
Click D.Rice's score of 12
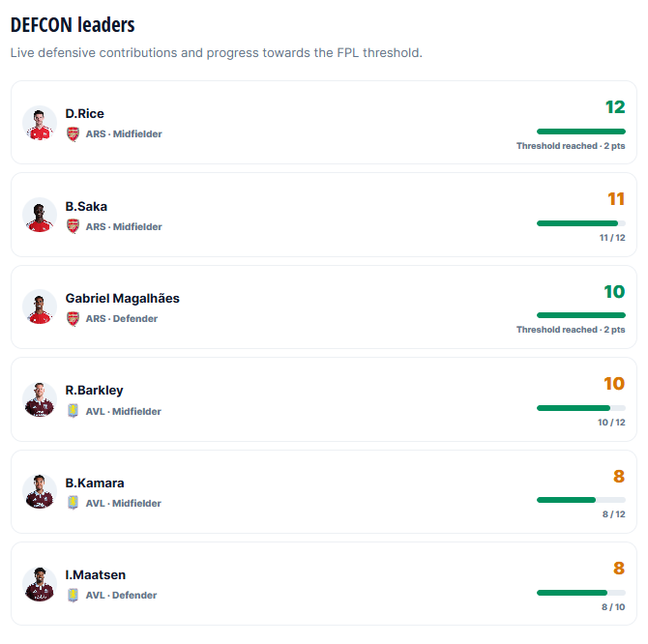point(615,107)
